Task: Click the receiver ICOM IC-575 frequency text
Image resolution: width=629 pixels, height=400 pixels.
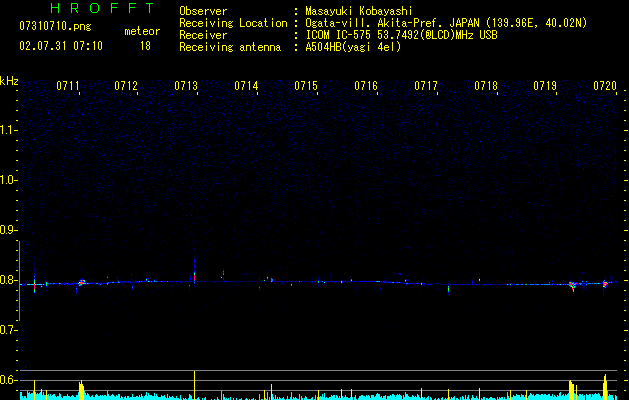Action: coord(401,35)
